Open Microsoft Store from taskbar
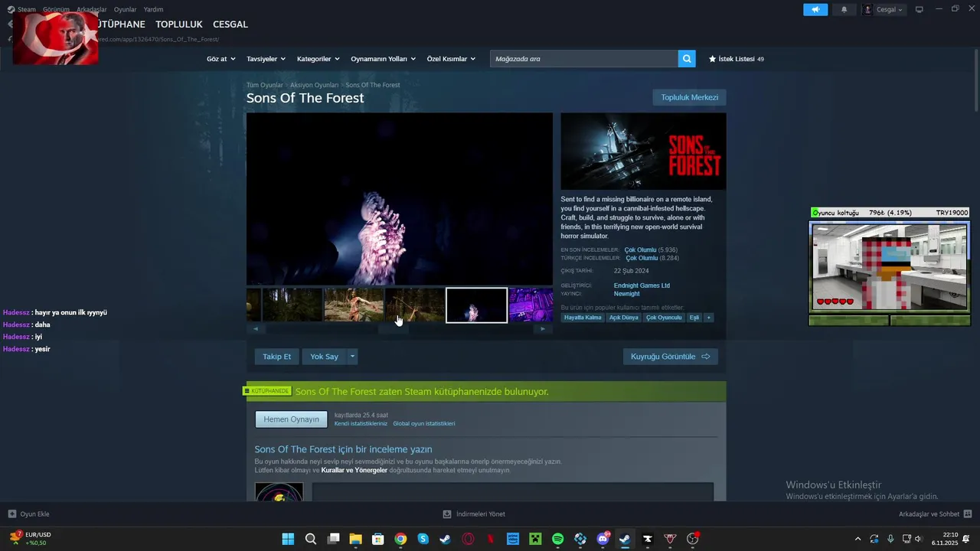 tap(377, 539)
